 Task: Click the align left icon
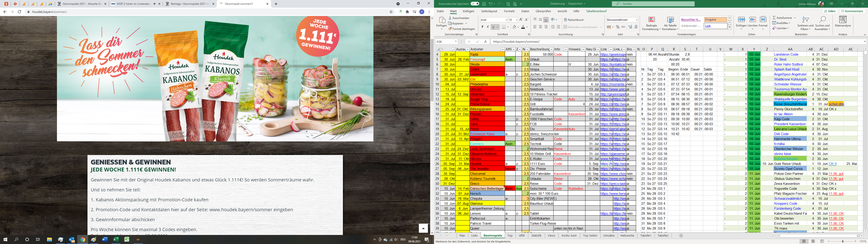click(x=535, y=27)
